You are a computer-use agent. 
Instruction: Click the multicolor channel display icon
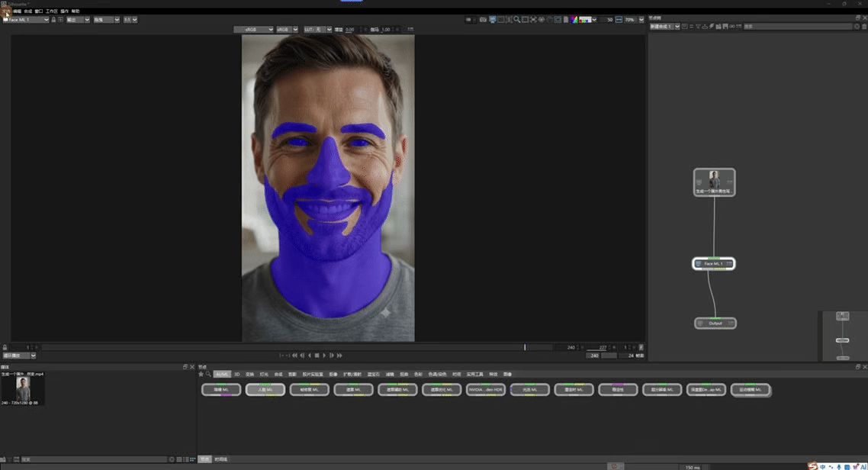(x=574, y=20)
